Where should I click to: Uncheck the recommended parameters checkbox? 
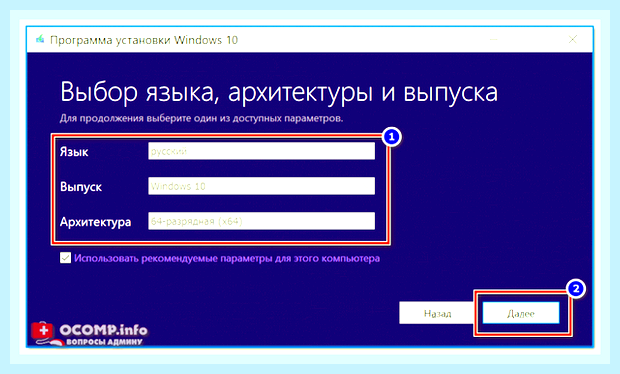(65, 258)
